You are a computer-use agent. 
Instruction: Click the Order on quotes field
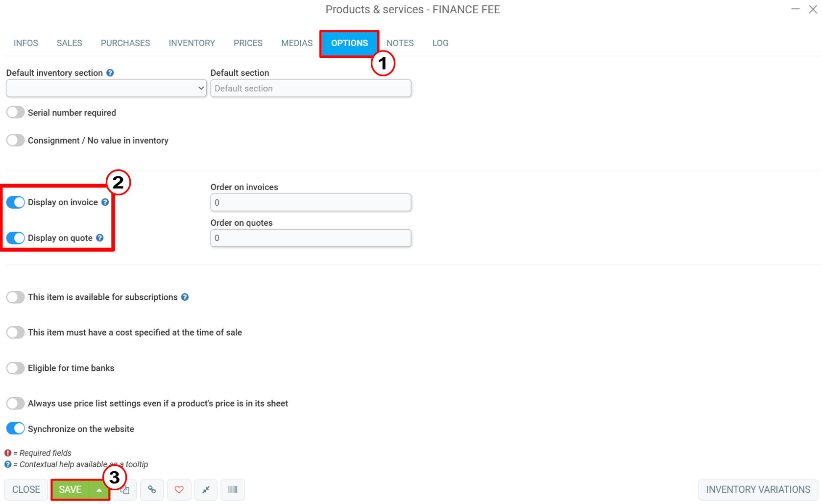pos(311,238)
